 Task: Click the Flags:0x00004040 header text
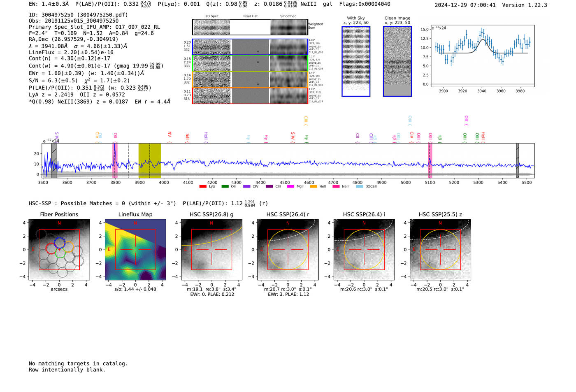(x=365, y=4)
